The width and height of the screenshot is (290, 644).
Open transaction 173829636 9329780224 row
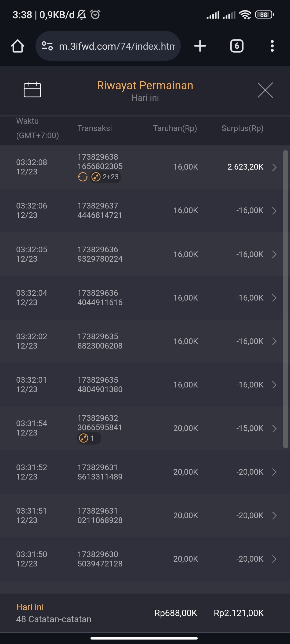tap(100, 254)
